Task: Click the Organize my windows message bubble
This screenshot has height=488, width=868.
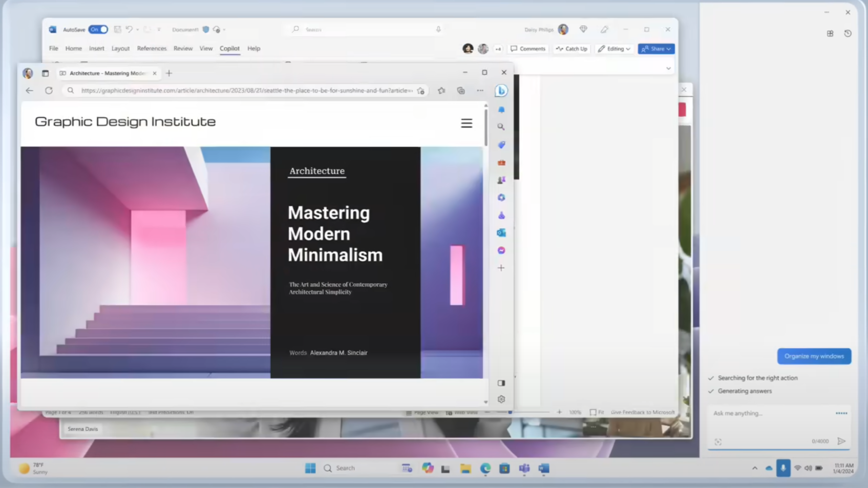Action: pyautogui.click(x=814, y=356)
